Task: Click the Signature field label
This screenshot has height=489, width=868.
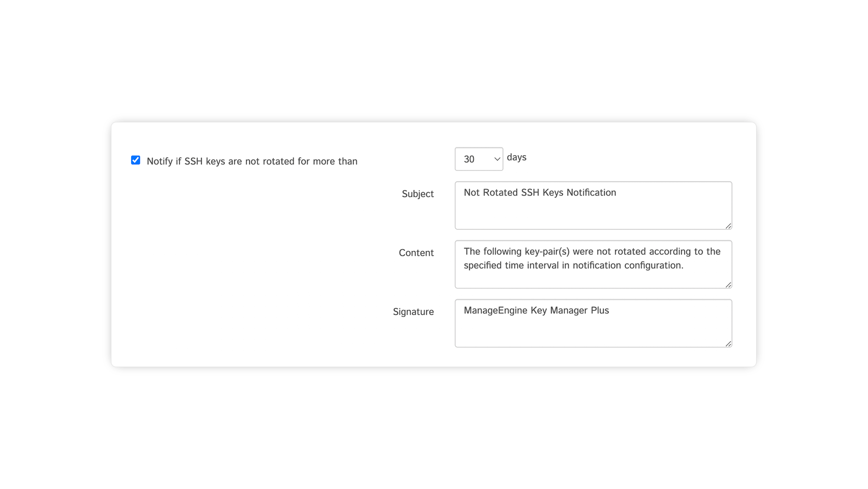Action: [413, 312]
